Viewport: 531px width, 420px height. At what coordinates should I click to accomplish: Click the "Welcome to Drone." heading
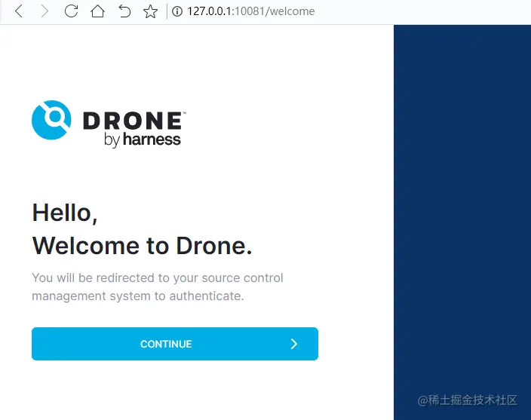point(143,245)
